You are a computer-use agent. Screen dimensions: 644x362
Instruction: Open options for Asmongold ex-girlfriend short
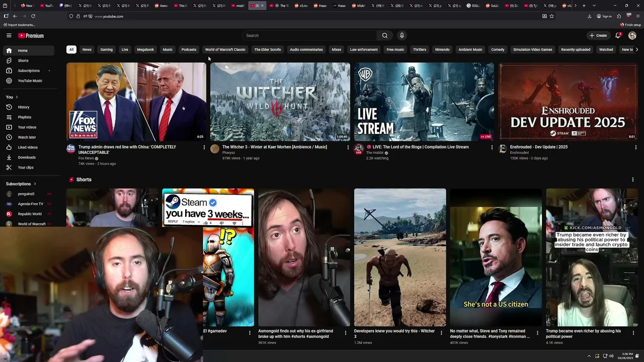(346, 333)
